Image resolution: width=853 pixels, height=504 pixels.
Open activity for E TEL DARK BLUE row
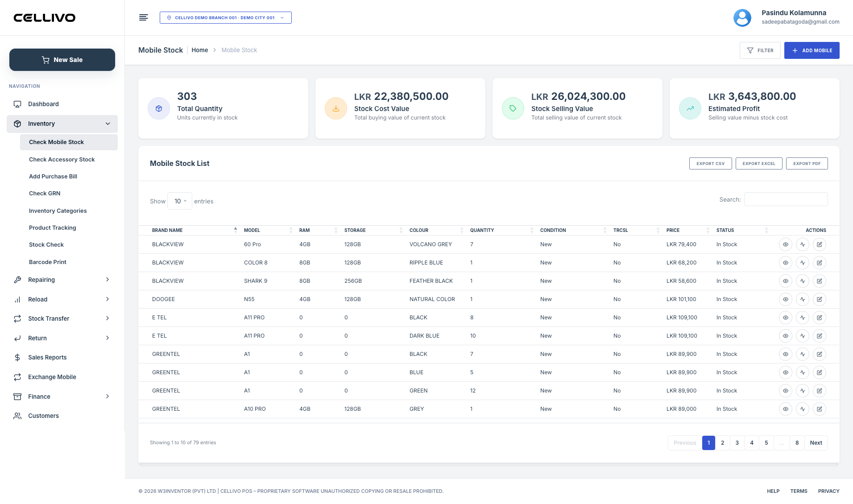click(803, 336)
